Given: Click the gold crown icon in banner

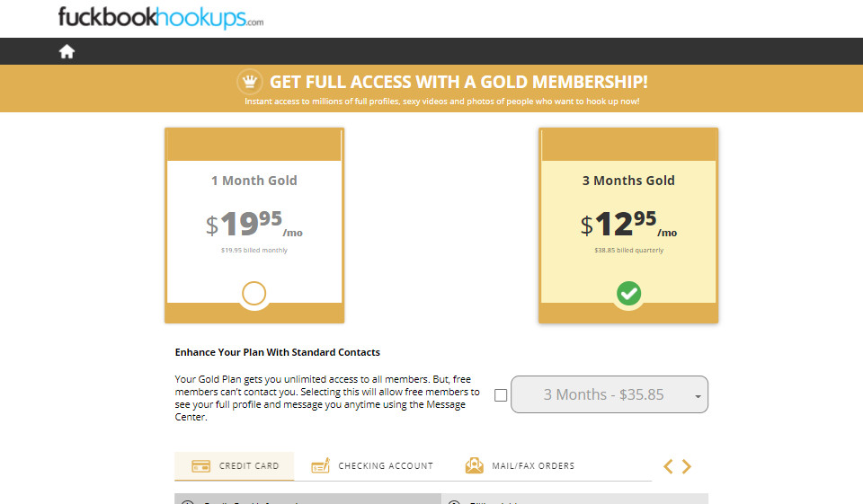Looking at the screenshot, I should [249, 82].
